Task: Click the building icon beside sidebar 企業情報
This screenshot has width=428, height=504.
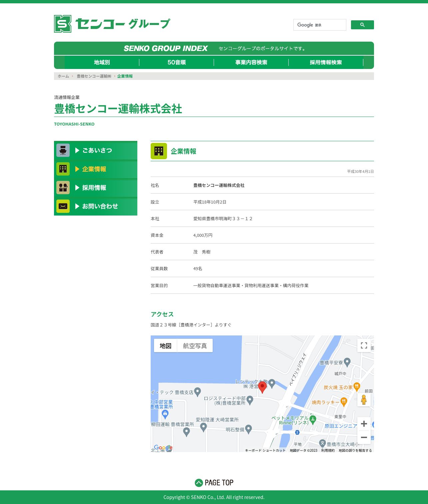Action: [63, 169]
